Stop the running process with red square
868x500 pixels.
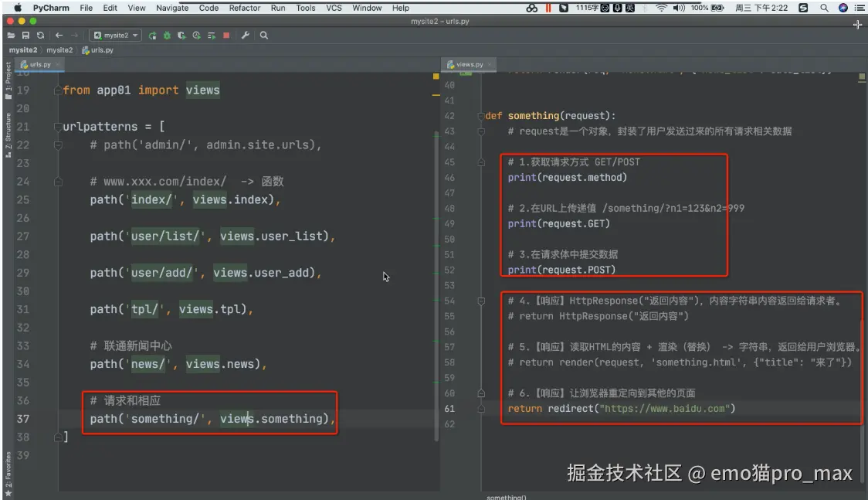point(226,36)
